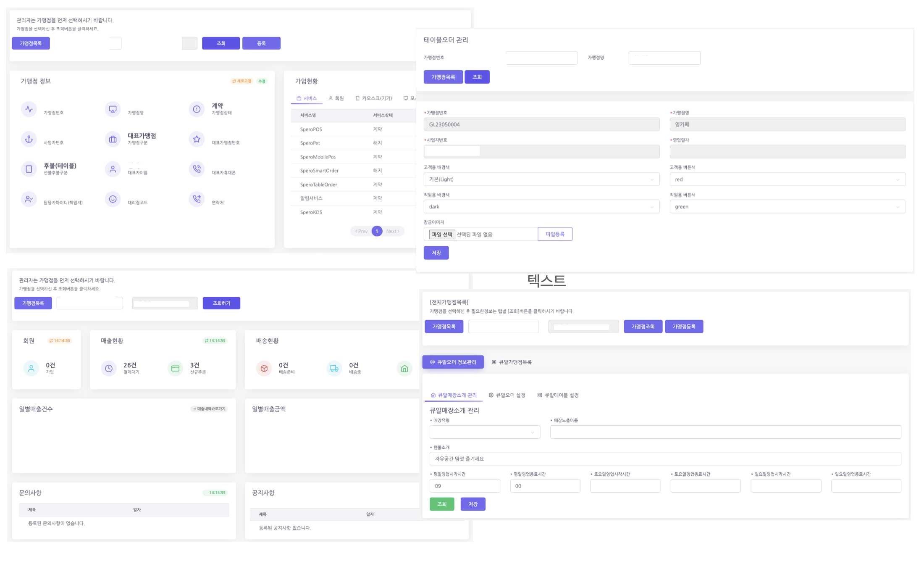Click the briefcase icon beside 대표가맹점
The height and width of the screenshot is (564, 924).
point(113,139)
